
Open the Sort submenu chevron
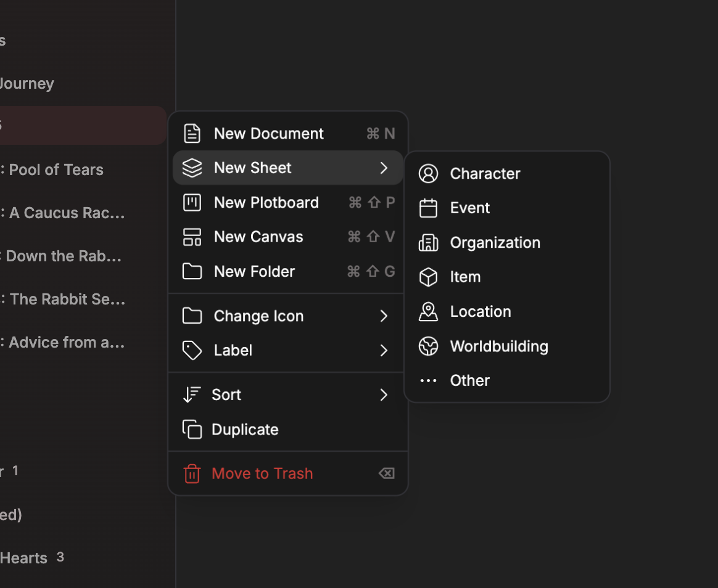click(x=384, y=394)
